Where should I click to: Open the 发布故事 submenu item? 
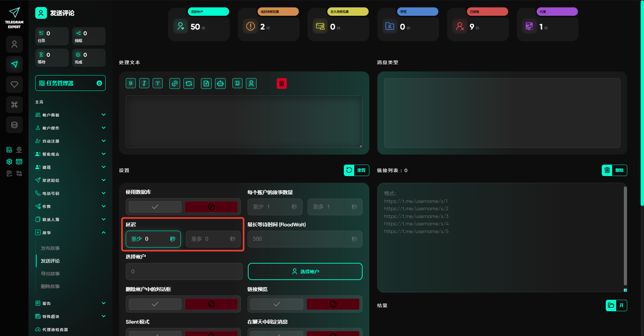[x=50, y=248]
